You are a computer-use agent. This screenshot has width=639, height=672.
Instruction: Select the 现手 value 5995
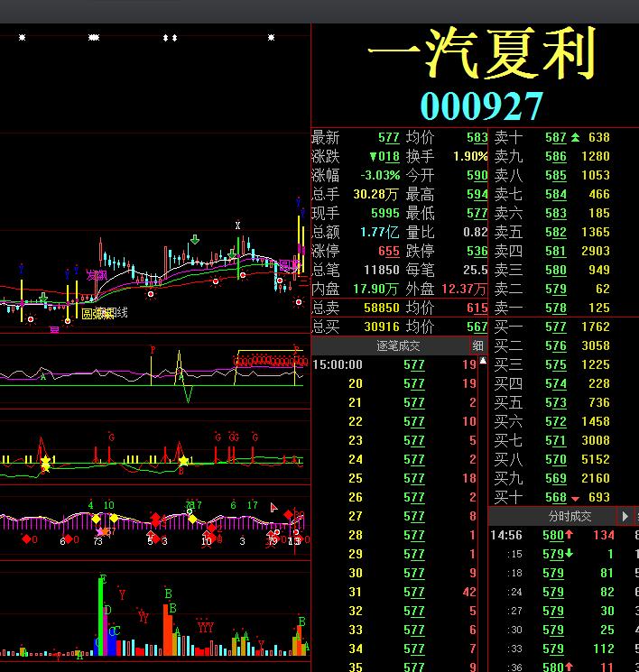(x=385, y=214)
